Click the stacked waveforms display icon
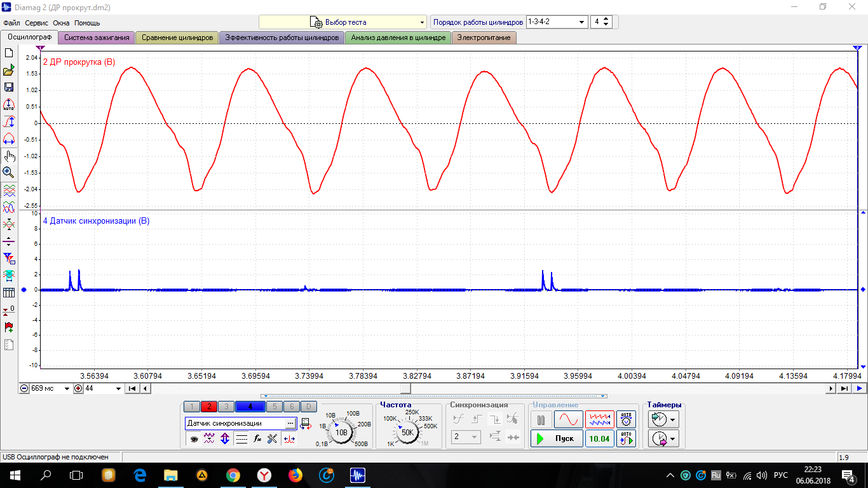868x488 pixels. tap(9, 190)
